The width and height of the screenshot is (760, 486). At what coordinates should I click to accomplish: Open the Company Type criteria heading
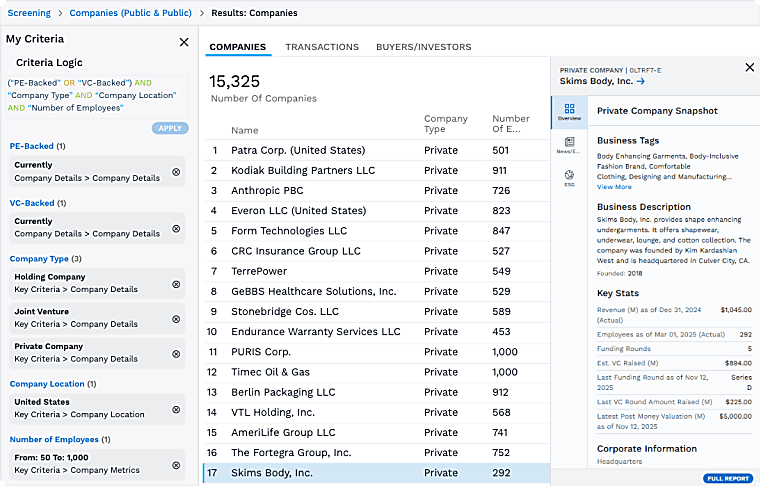39,259
